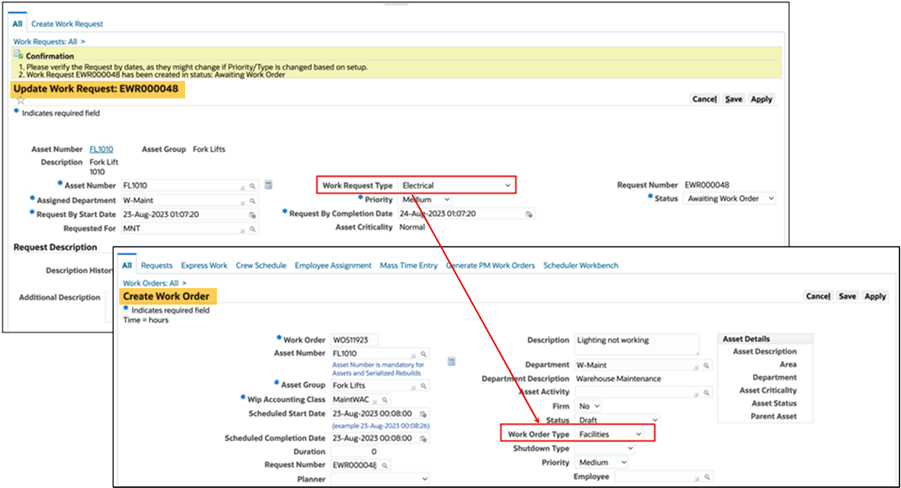The width and height of the screenshot is (901, 488).
Task: Click Apply in Update Work Request window
Action: [x=761, y=99]
